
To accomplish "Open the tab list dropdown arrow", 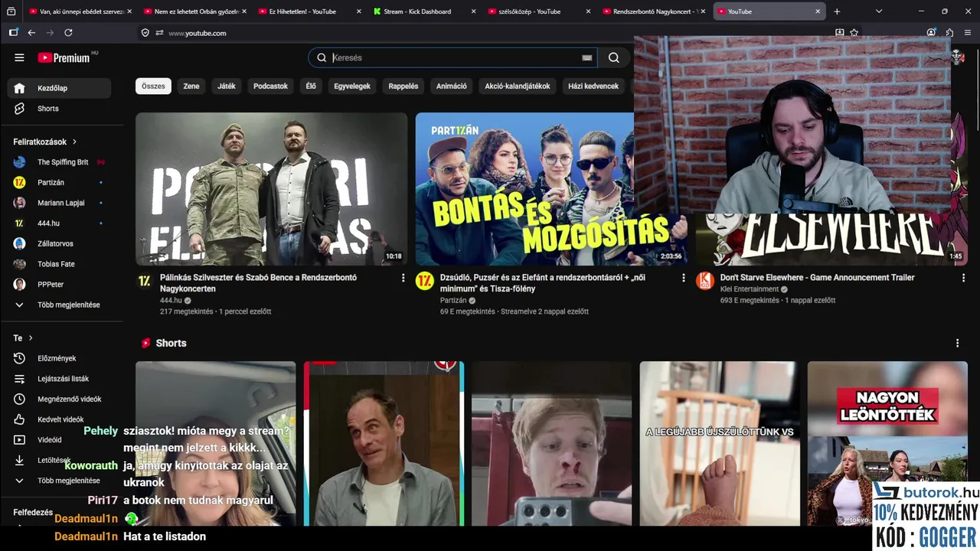I will coord(879,11).
